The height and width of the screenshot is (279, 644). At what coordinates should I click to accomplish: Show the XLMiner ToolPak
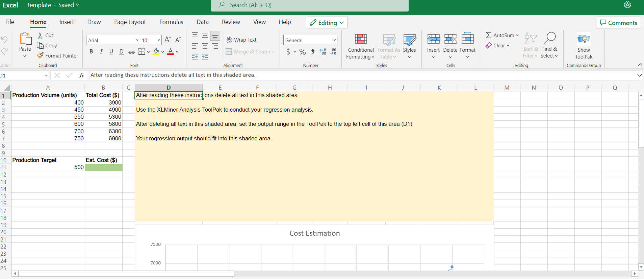pos(584,46)
